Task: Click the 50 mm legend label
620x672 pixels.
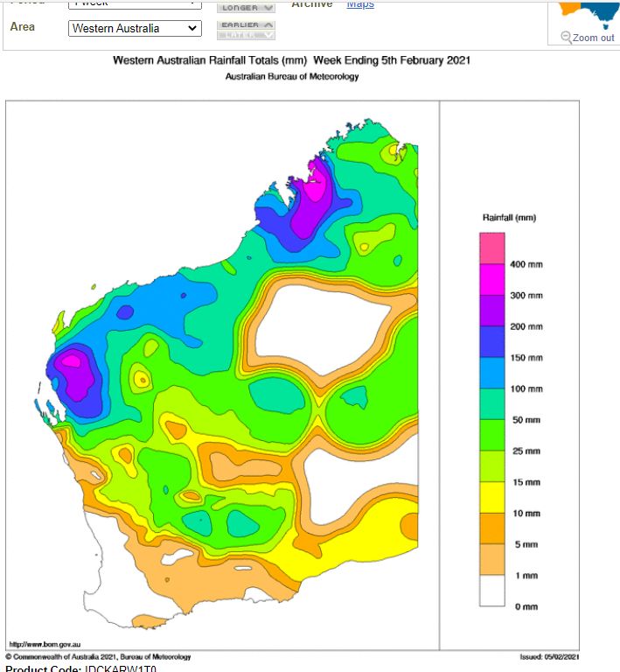Action: tap(526, 420)
